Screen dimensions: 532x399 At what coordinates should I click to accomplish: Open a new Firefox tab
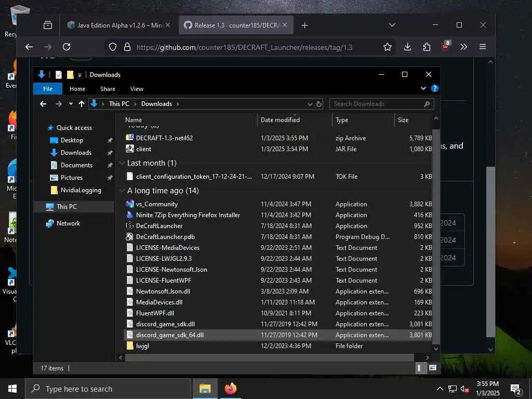click(x=304, y=25)
